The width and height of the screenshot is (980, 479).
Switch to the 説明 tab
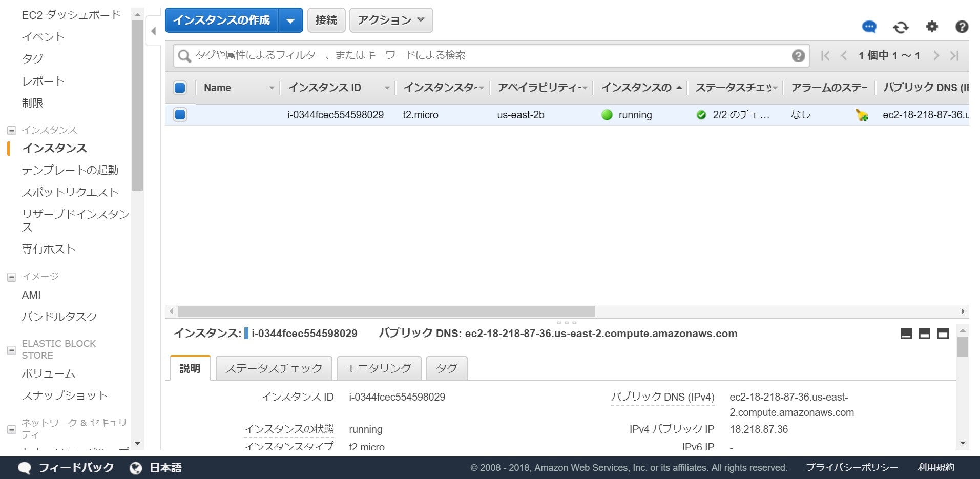coord(190,368)
